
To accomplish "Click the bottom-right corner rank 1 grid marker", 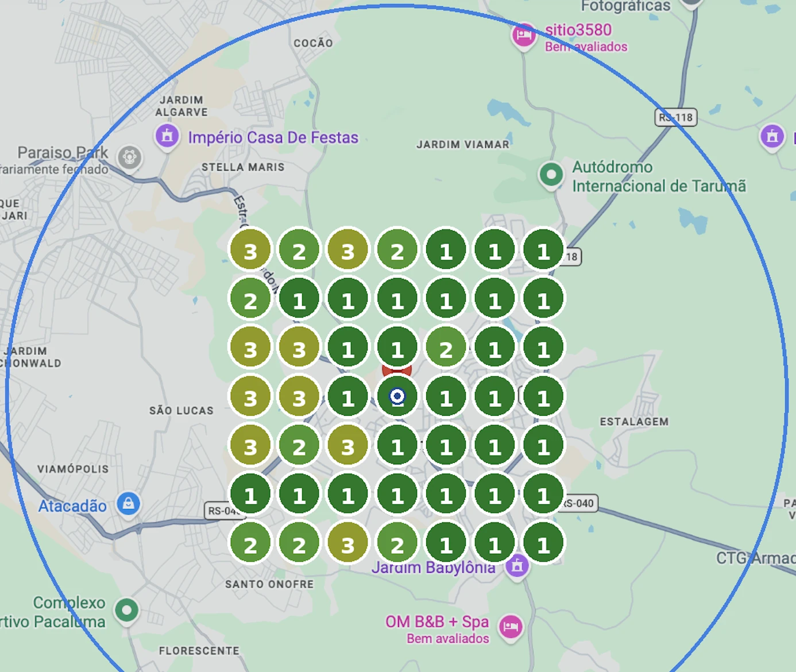I will click(543, 543).
